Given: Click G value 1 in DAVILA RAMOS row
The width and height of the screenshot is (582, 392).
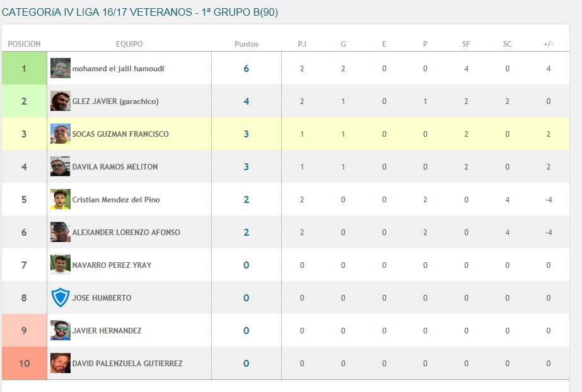Looking at the screenshot, I should (343, 166).
